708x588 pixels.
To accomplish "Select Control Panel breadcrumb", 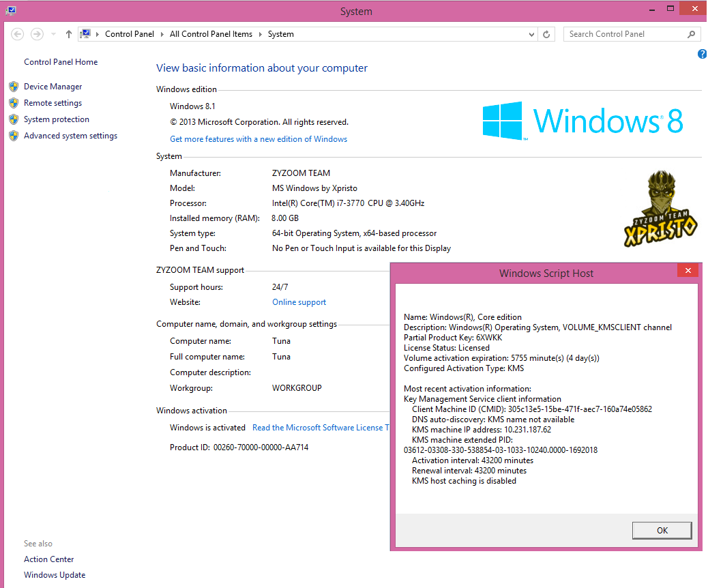I will tap(130, 34).
